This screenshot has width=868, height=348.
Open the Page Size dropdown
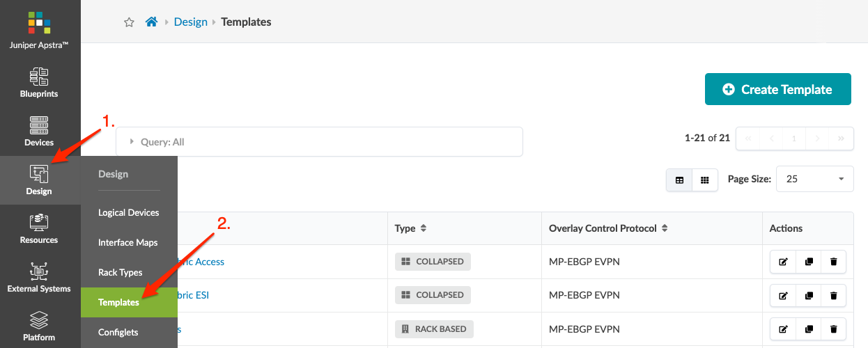(x=814, y=179)
